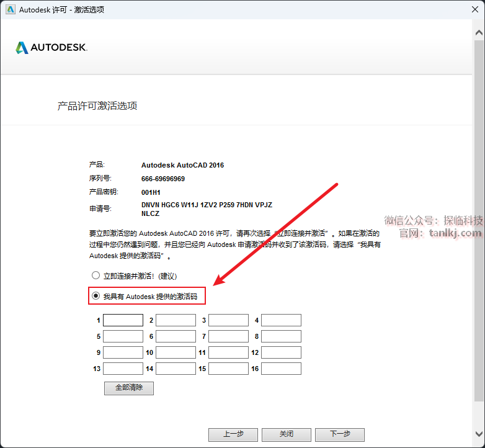The height and width of the screenshot is (448, 485).
Task: Click the 产品许可激活选项 heading
Action: (97, 106)
